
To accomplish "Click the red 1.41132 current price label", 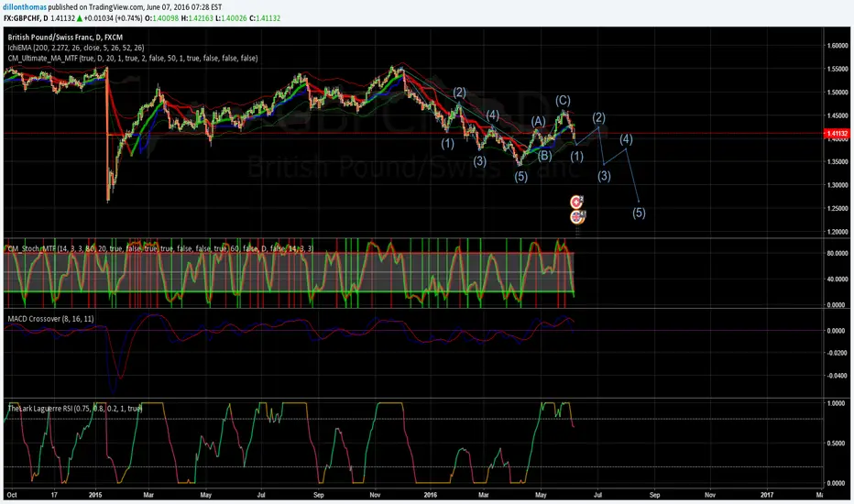I will (837, 134).
